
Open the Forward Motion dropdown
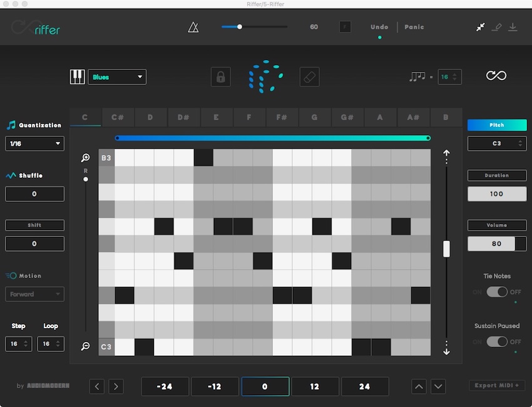coord(34,294)
